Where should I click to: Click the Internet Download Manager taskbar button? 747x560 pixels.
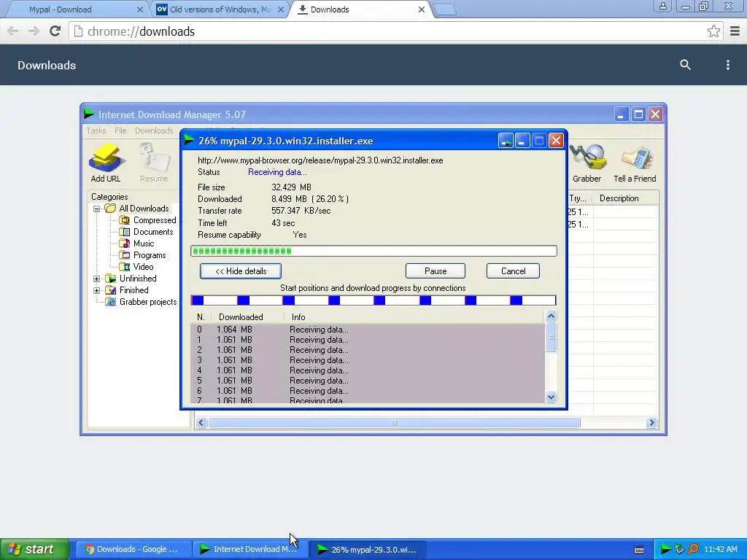pos(250,550)
